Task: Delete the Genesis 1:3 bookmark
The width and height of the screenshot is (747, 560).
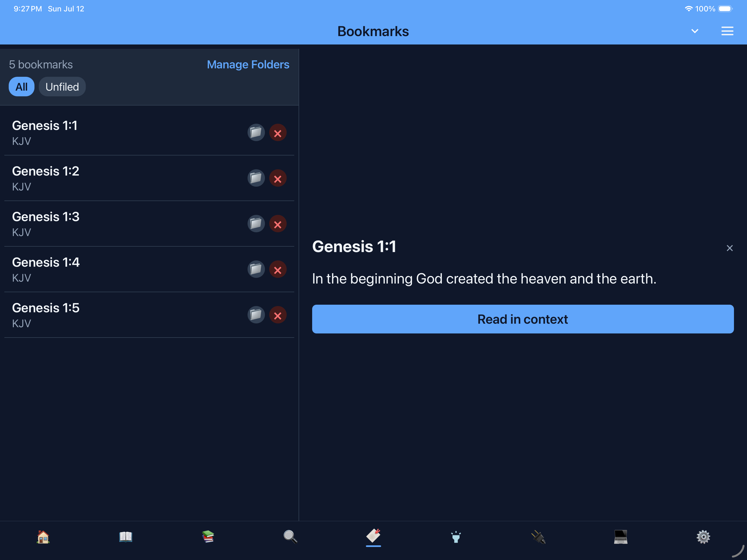Action: click(x=278, y=224)
